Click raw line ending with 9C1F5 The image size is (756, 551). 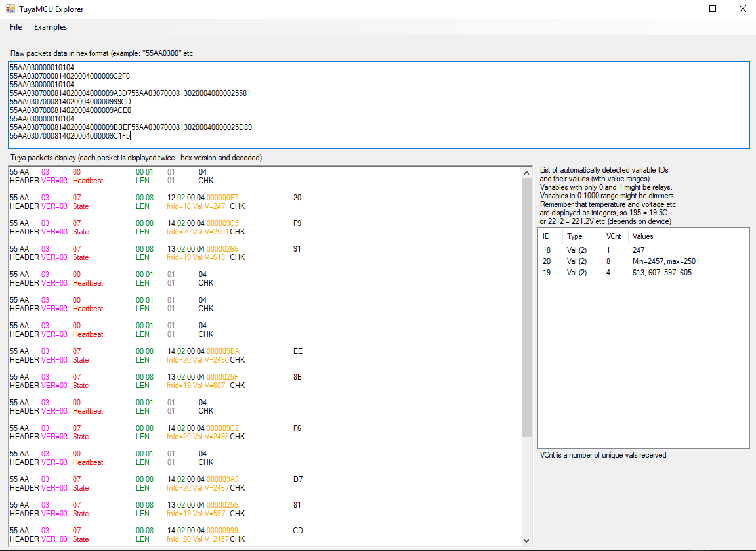[70, 135]
